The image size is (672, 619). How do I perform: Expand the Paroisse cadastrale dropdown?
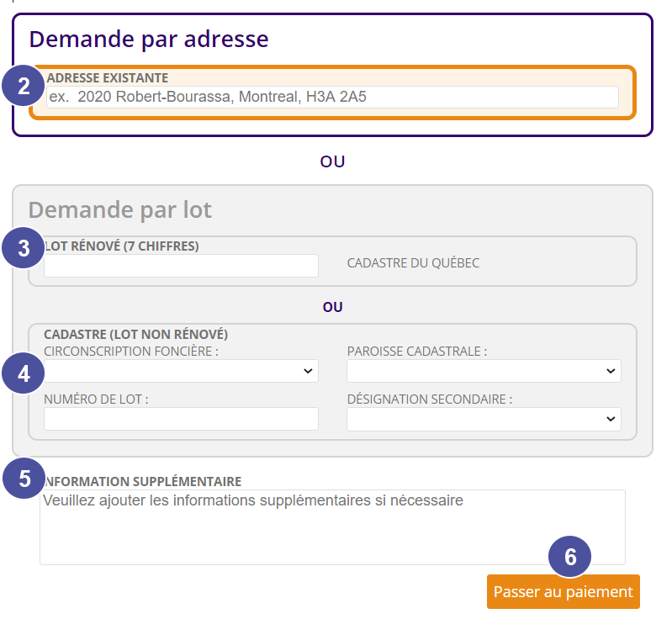point(484,371)
